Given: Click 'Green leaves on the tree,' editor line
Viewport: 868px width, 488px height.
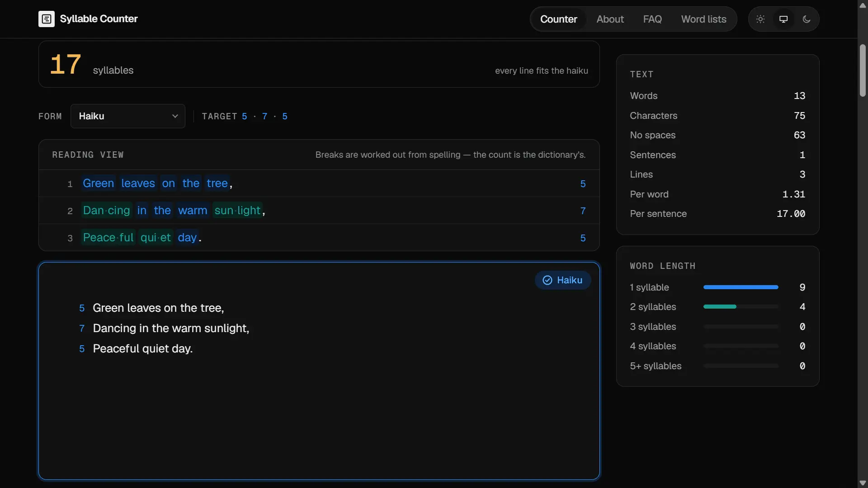Looking at the screenshot, I should 158,308.
